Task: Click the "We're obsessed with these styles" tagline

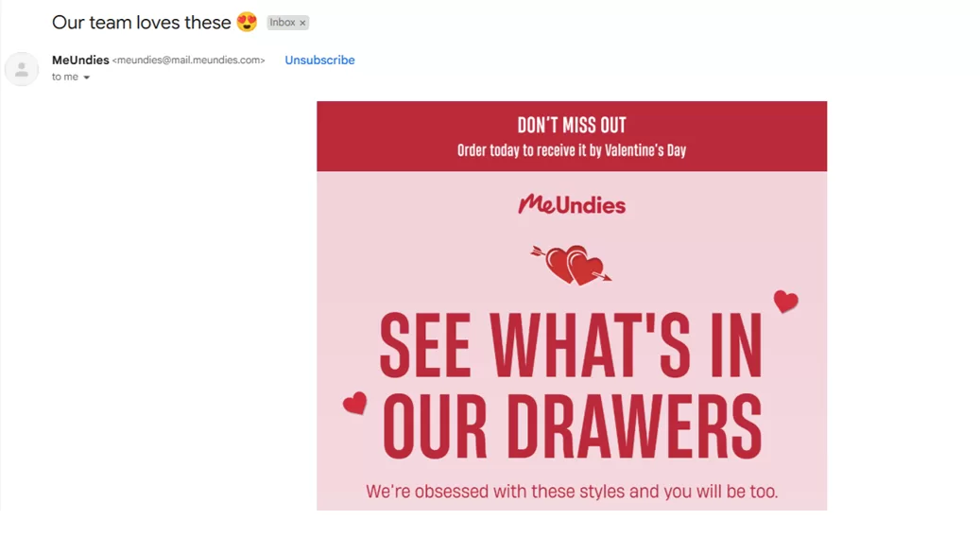Action: pos(572,492)
